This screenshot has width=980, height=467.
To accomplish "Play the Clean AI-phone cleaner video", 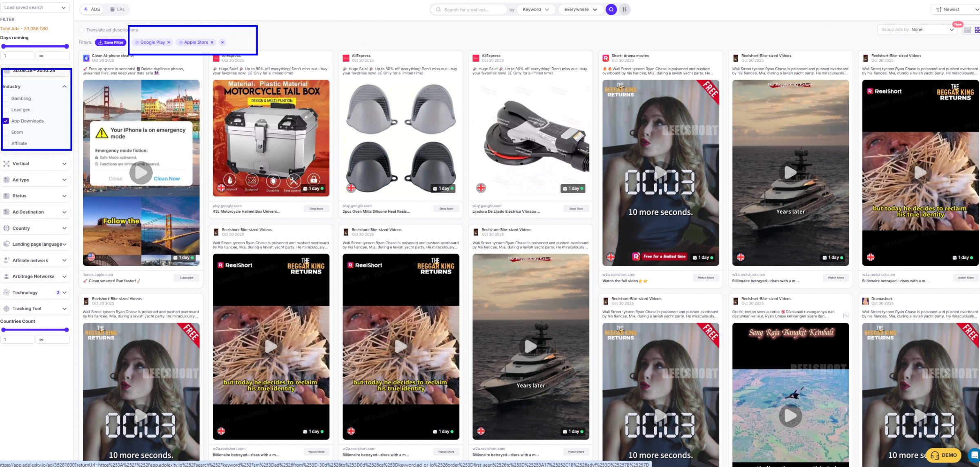I will coord(141,173).
